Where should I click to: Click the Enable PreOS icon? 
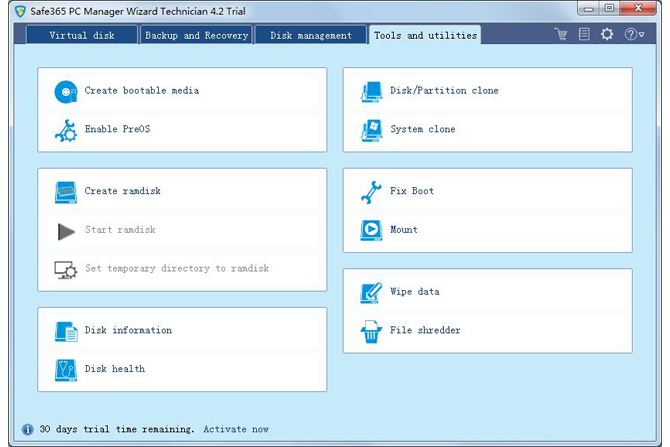pos(66,130)
